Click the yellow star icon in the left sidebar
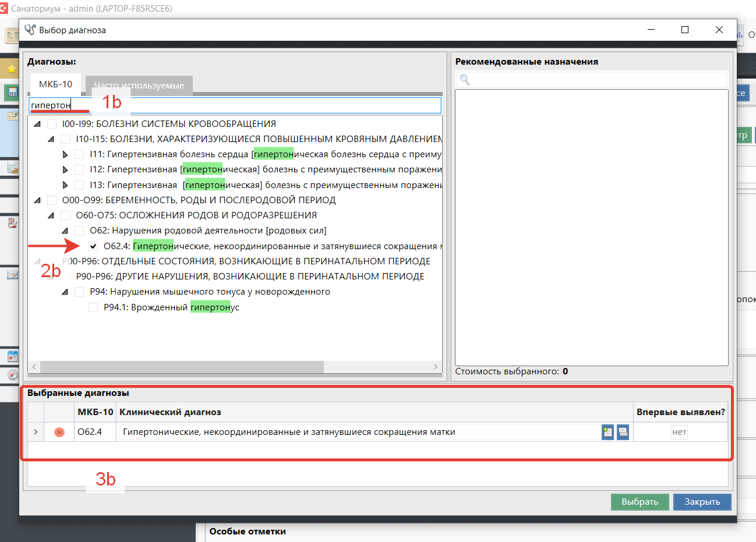The width and height of the screenshot is (756, 542). [x=11, y=68]
